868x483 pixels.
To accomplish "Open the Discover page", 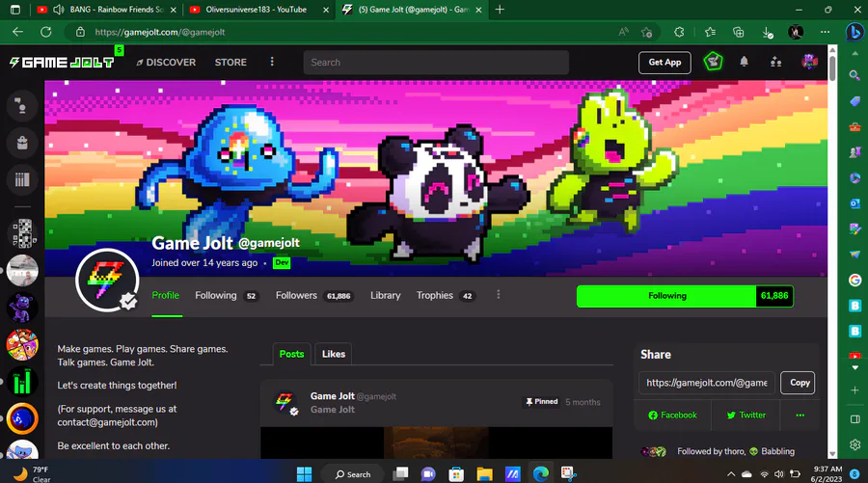I will coord(166,62).
